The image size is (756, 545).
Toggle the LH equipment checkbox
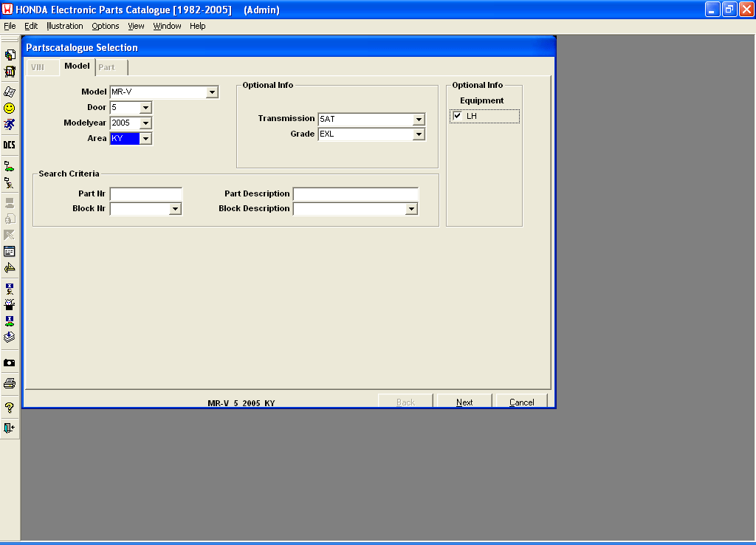pyautogui.click(x=458, y=116)
